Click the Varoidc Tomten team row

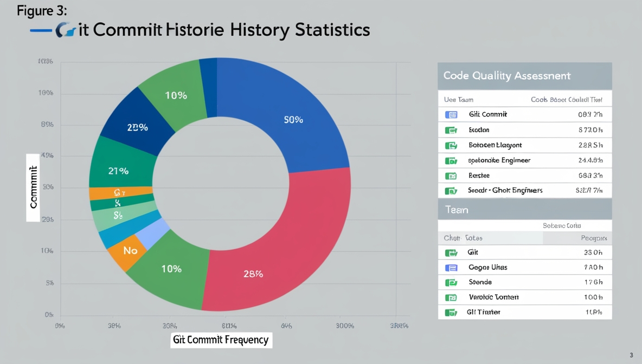[524, 297]
